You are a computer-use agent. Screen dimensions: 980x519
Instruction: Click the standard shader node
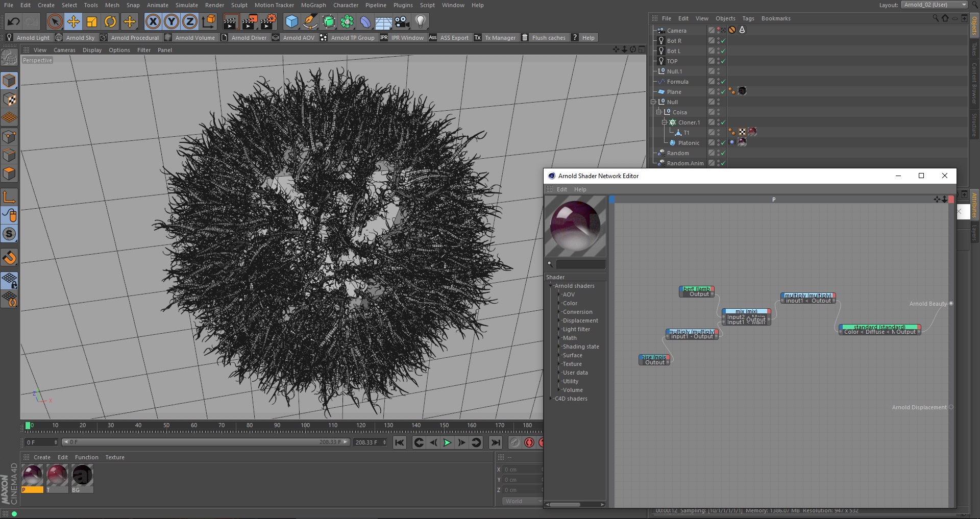(879, 327)
